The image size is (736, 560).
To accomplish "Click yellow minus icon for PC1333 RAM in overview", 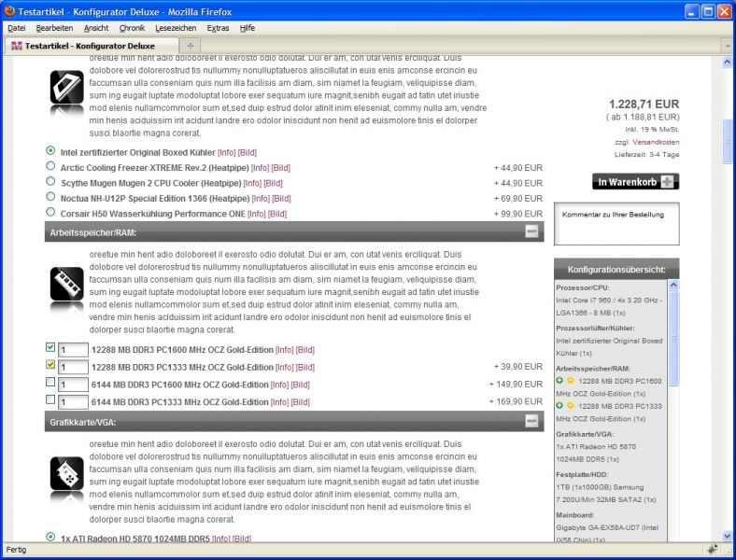I will point(571,405).
